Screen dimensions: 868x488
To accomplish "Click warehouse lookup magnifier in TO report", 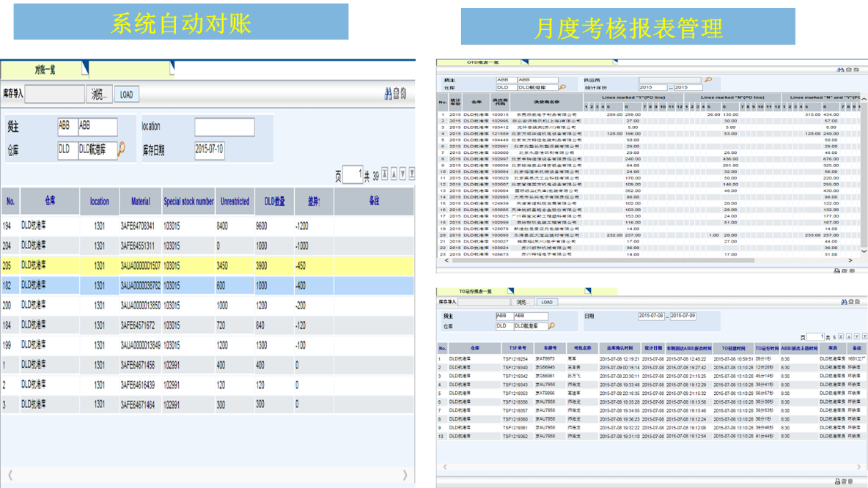I will tap(551, 325).
